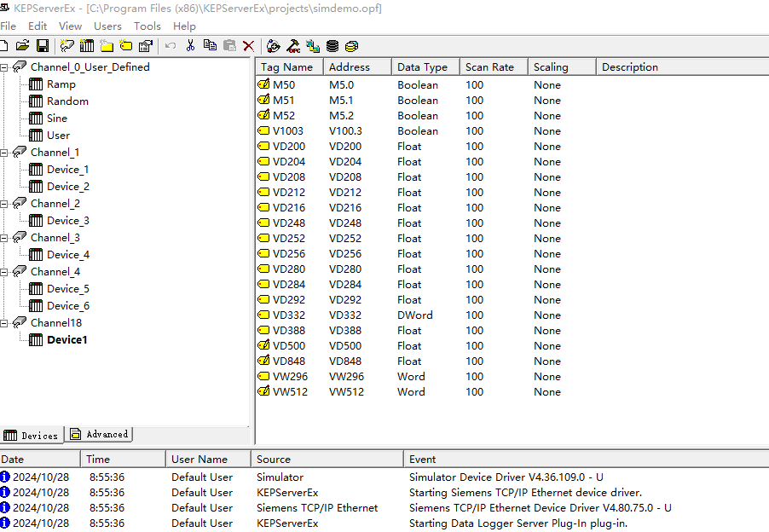Click the Tag Name column header
The height and width of the screenshot is (532, 769).
[x=286, y=67]
